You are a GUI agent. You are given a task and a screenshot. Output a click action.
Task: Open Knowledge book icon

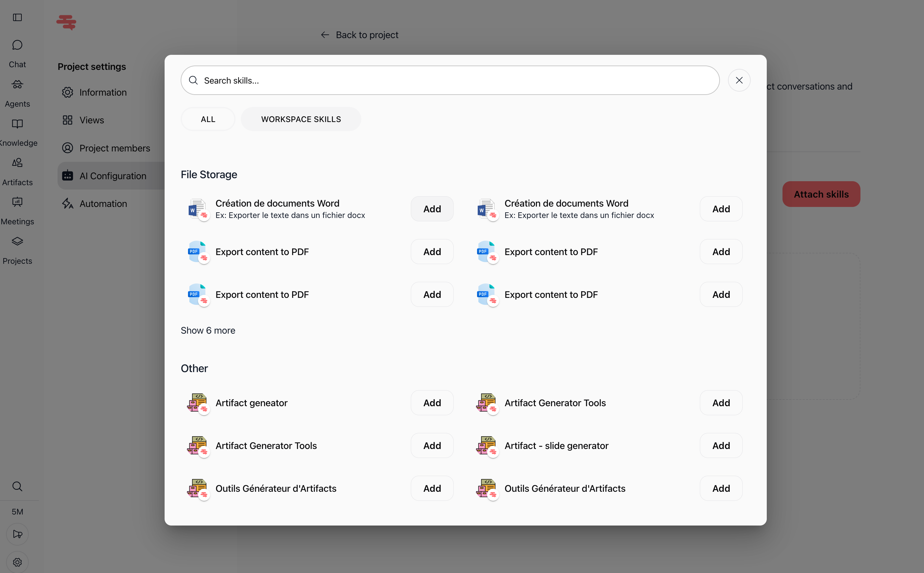click(x=17, y=124)
